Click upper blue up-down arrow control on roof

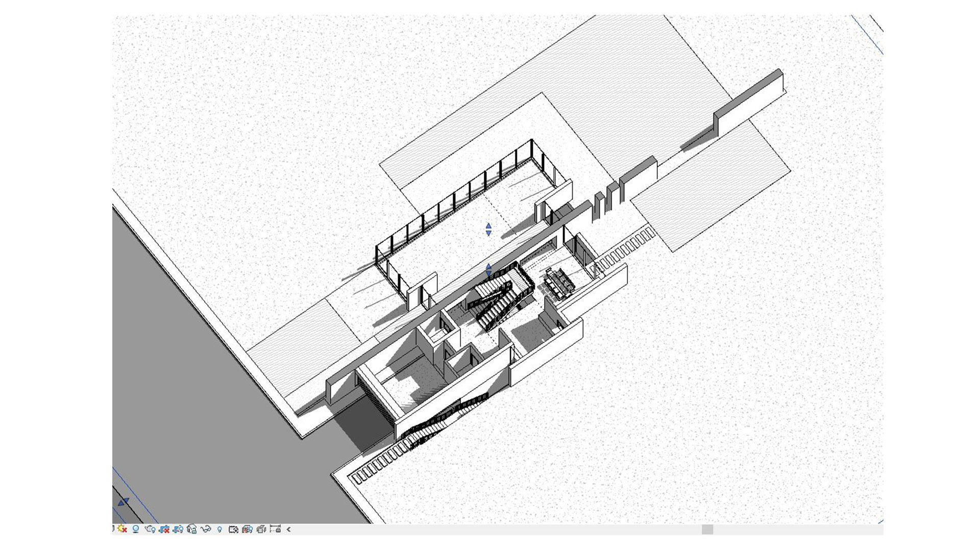488,229
